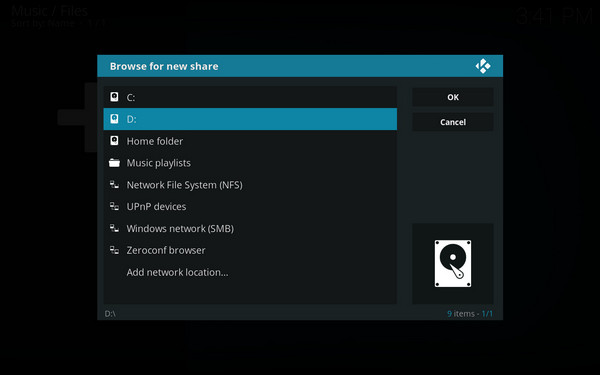Click the Network File System network icon
The image size is (600, 375).
(114, 185)
